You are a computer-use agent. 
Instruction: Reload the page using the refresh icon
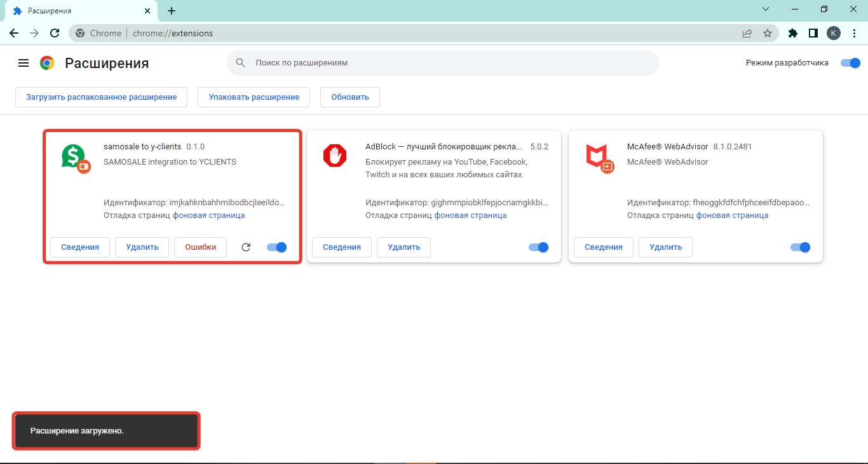point(55,33)
